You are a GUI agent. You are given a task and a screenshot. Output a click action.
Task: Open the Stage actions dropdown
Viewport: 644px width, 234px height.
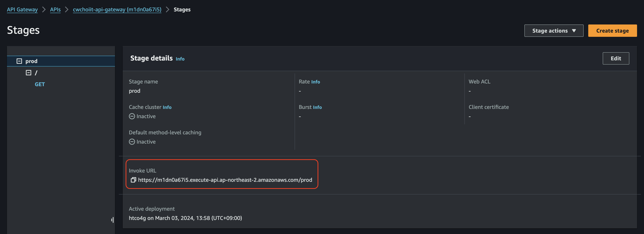pos(554,31)
